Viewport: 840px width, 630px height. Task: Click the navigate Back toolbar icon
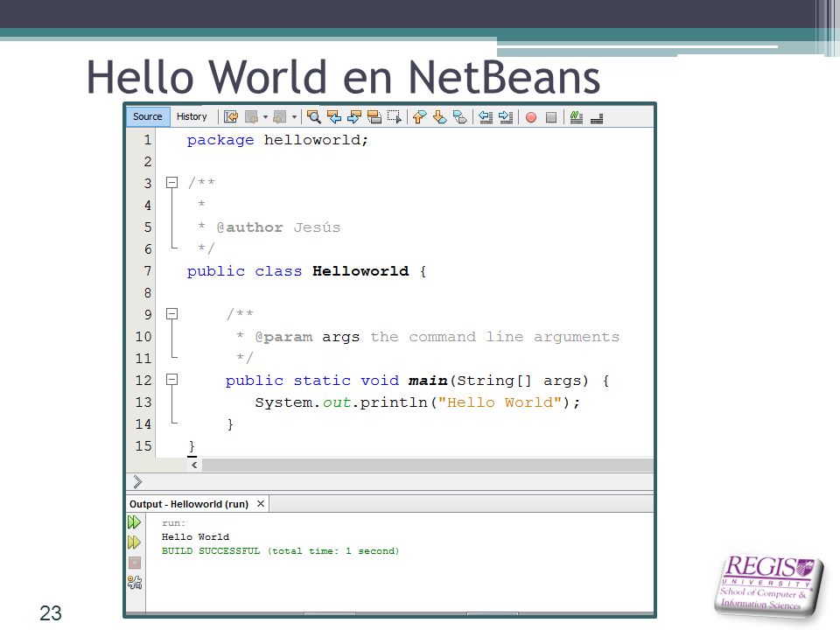tap(251, 116)
